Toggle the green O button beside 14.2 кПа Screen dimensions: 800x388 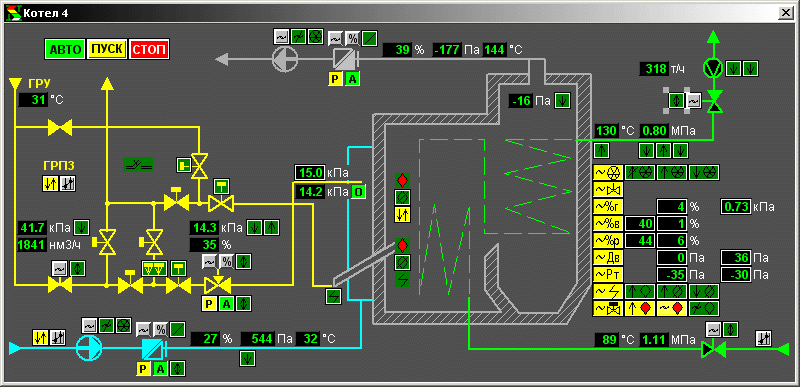coord(358,192)
